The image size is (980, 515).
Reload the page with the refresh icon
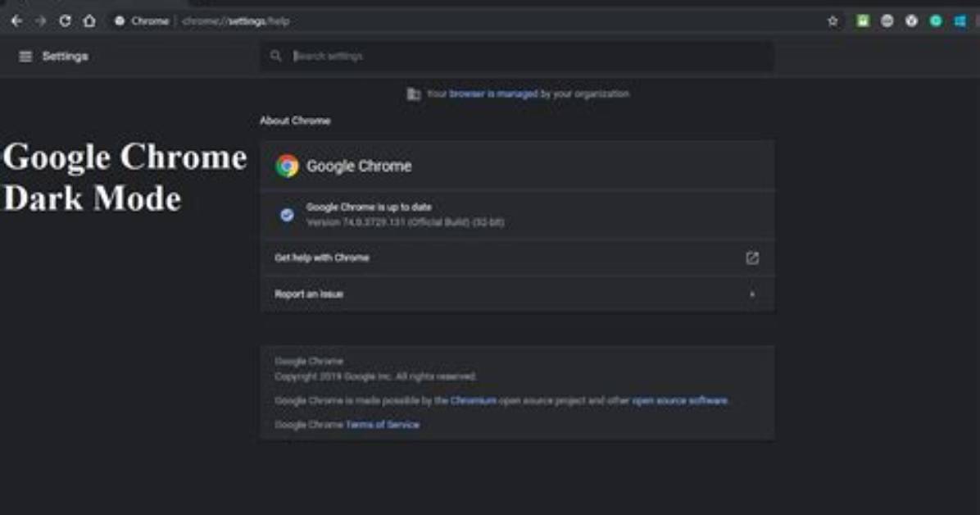pos(65,21)
